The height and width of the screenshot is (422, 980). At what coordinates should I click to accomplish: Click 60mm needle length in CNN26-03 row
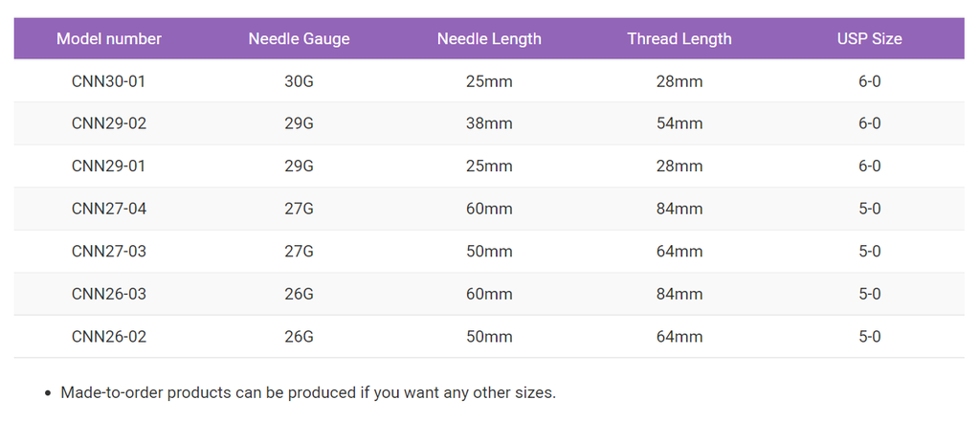tap(489, 294)
